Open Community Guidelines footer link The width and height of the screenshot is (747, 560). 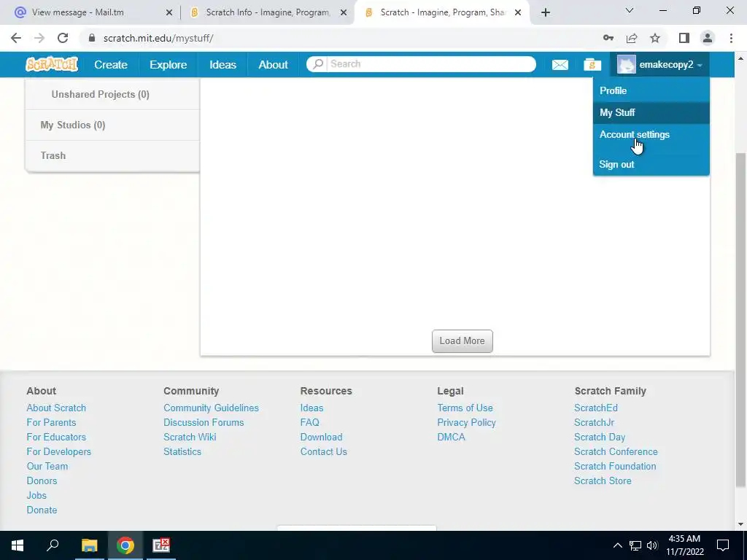pos(211,408)
